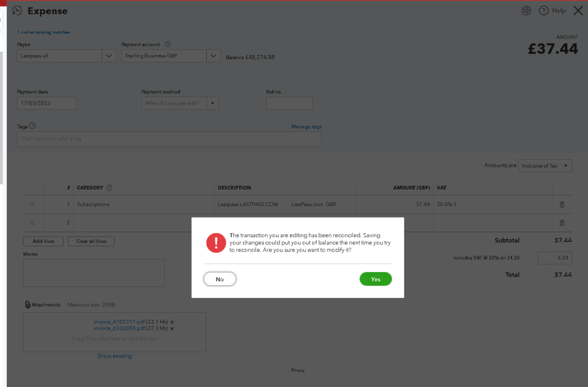
Task: Remove invoice_4702317.pdf with its x
Action: coord(172,322)
